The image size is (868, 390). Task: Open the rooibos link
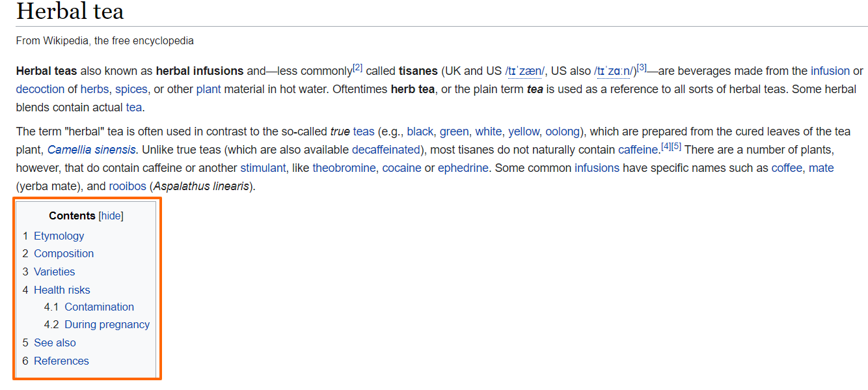pyautogui.click(x=128, y=186)
